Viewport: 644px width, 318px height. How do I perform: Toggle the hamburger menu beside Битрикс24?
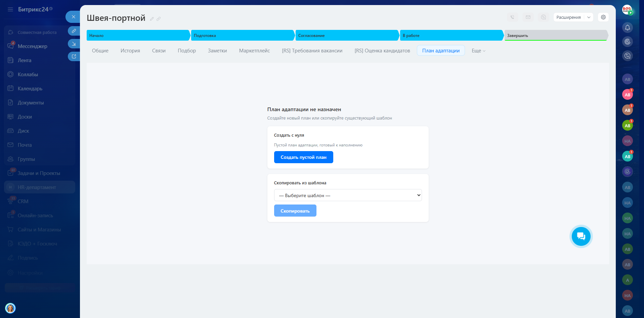10,9
